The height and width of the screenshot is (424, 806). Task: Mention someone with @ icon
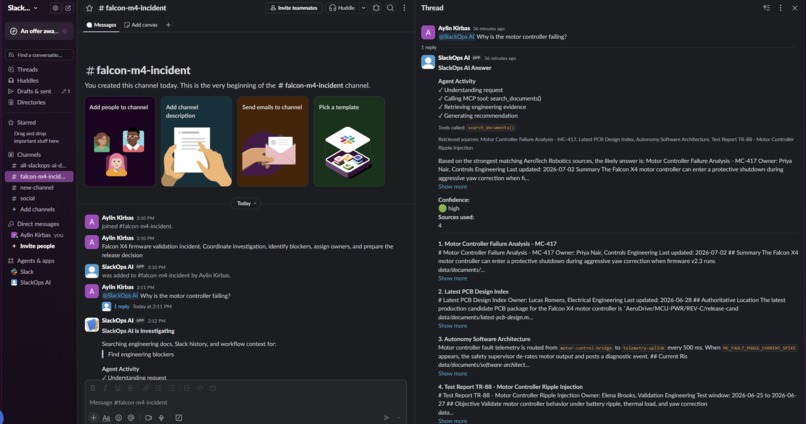pyautogui.click(x=131, y=418)
